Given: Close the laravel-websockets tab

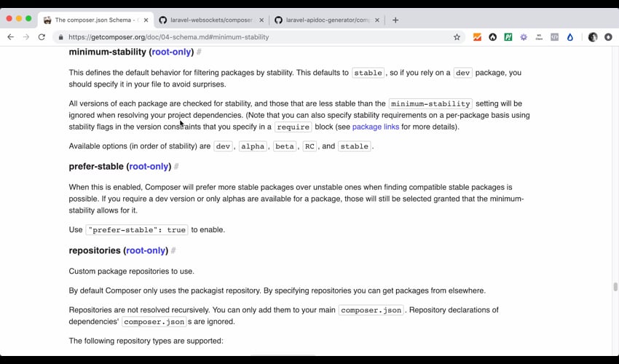Looking at the screenshot, I should click(261, 20).
